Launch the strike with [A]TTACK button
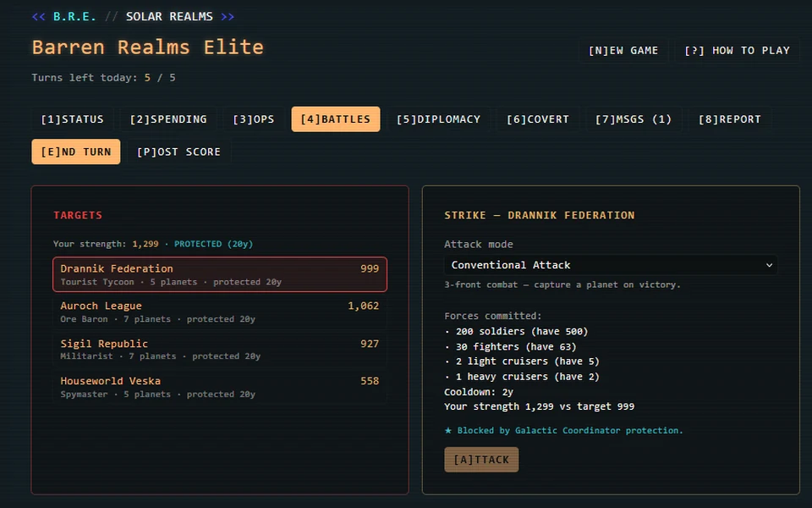 tap(481, 460)
